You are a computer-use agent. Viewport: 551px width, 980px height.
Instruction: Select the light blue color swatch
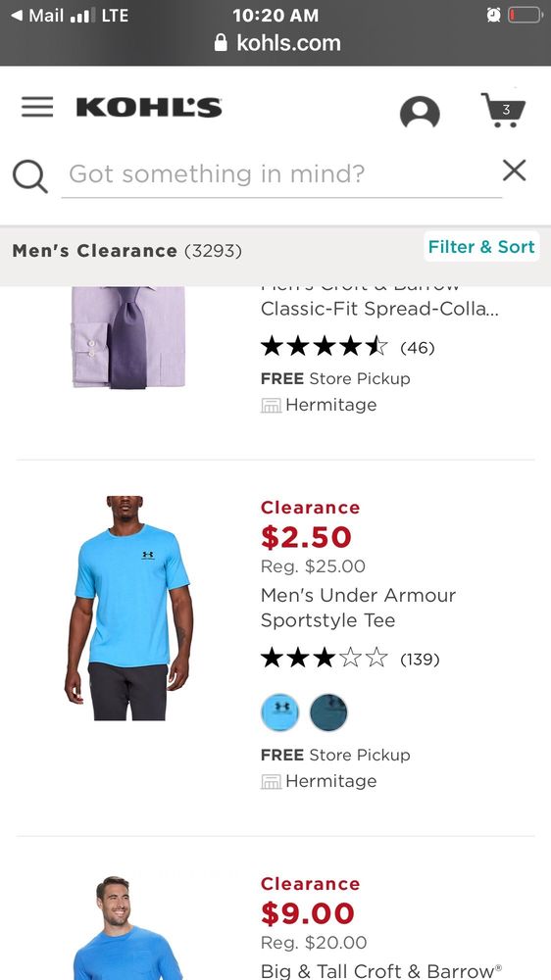pos(279,711)
